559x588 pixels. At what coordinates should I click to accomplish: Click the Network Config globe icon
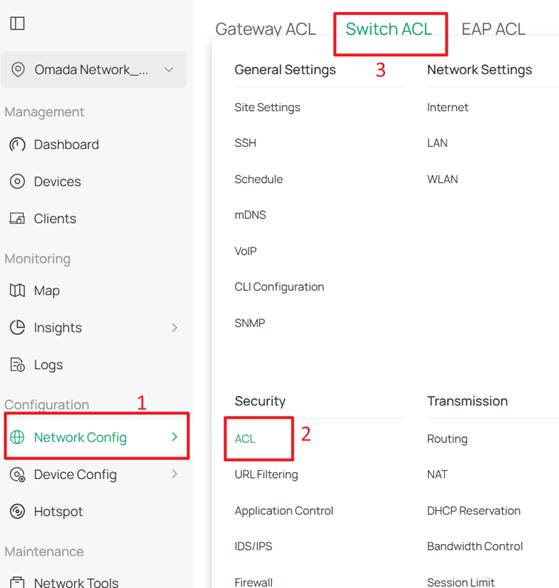[17, 437]
